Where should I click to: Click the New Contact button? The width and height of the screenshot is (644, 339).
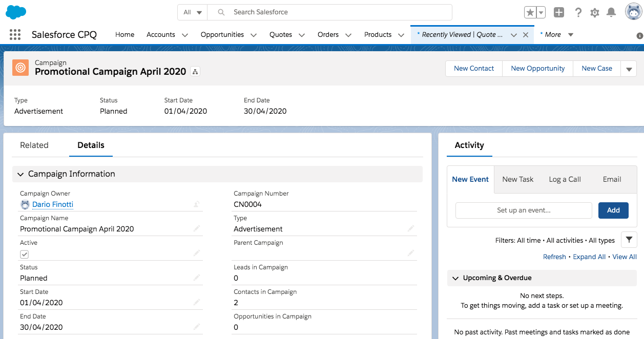474,69
